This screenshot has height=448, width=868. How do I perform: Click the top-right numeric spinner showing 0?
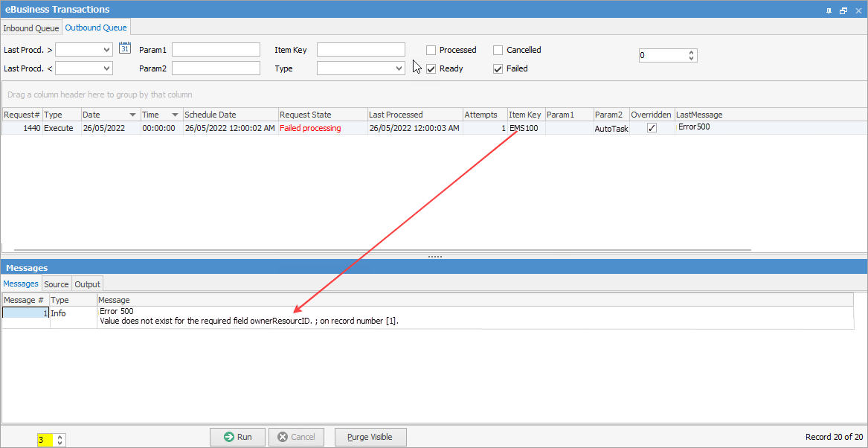coord(668,55)
